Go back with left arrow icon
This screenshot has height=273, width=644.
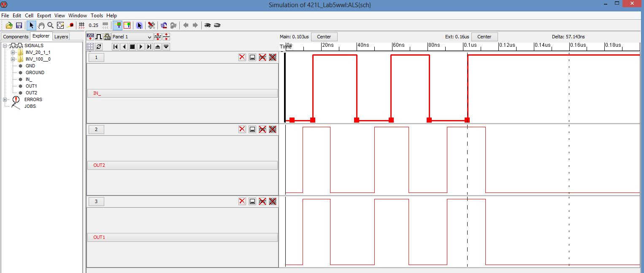[x=186, y=25]
